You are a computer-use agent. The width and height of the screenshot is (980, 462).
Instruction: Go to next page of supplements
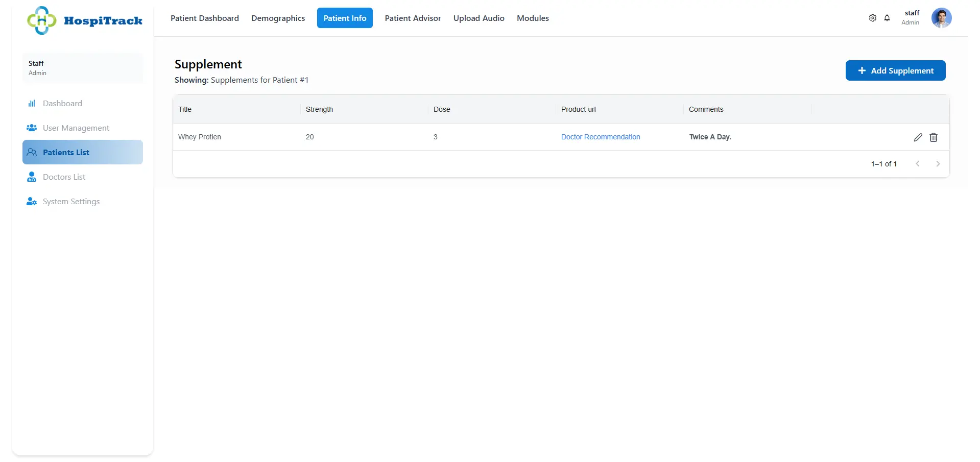point(938,164)
